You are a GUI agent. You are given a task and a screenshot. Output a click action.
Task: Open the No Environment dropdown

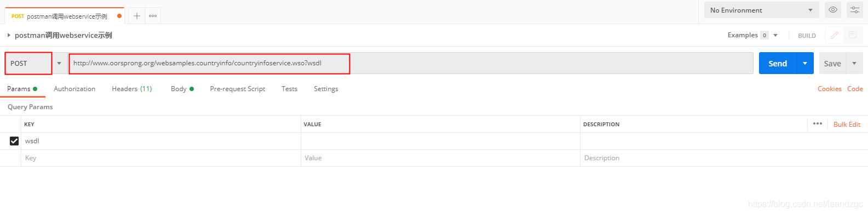point(762,10)
